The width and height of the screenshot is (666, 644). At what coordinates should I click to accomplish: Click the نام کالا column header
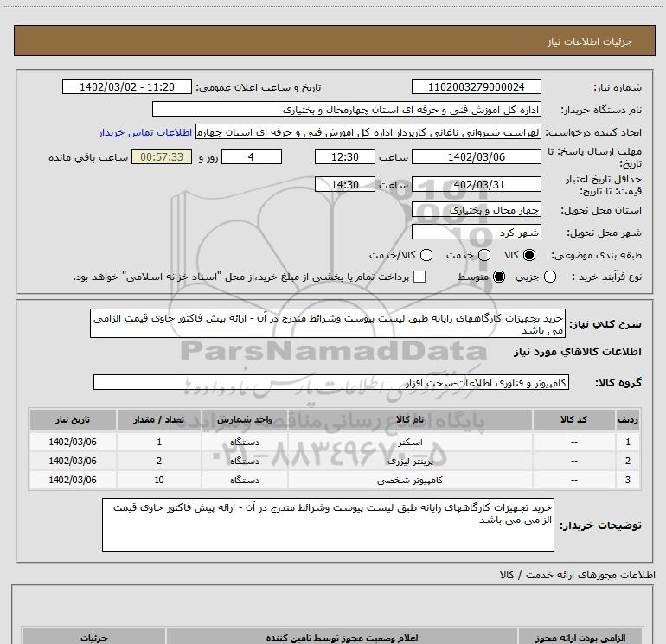point(410,419)
